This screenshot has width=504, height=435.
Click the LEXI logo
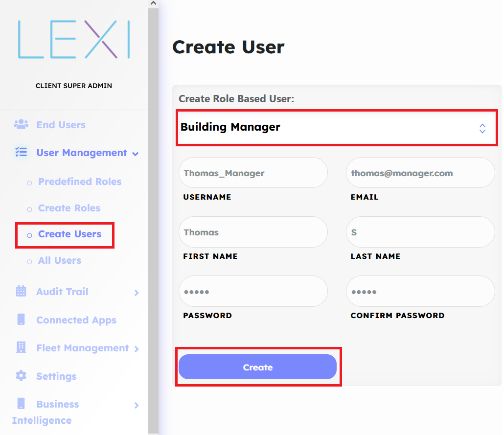tap(74, 40)
